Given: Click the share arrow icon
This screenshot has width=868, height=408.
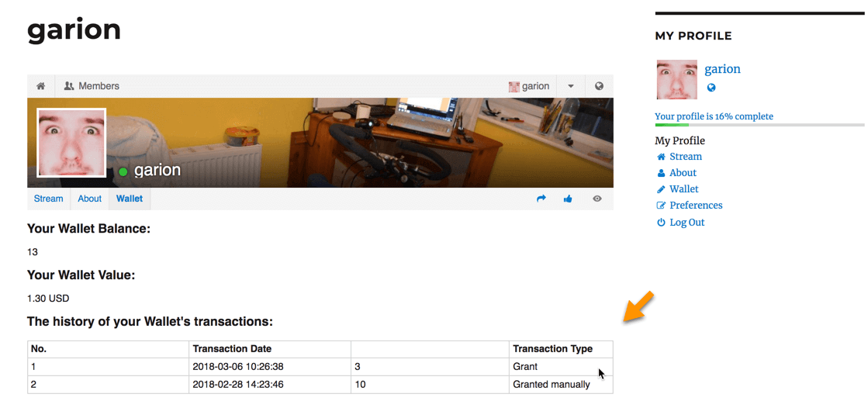Looking at the screenshot, I should coord(541,199).
